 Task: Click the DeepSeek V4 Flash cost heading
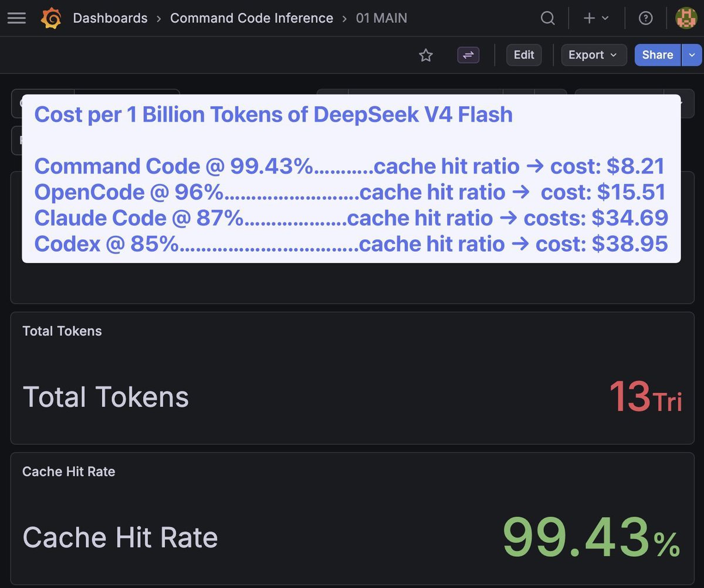pyautogui.click(x=273, y=114)
